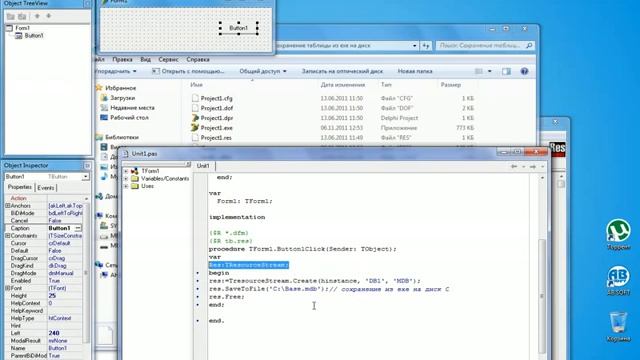This screenshot has height=360, width=640.
Task: Click the highlighted Res:TResourceStream line
Action: [x=249, y=265]
